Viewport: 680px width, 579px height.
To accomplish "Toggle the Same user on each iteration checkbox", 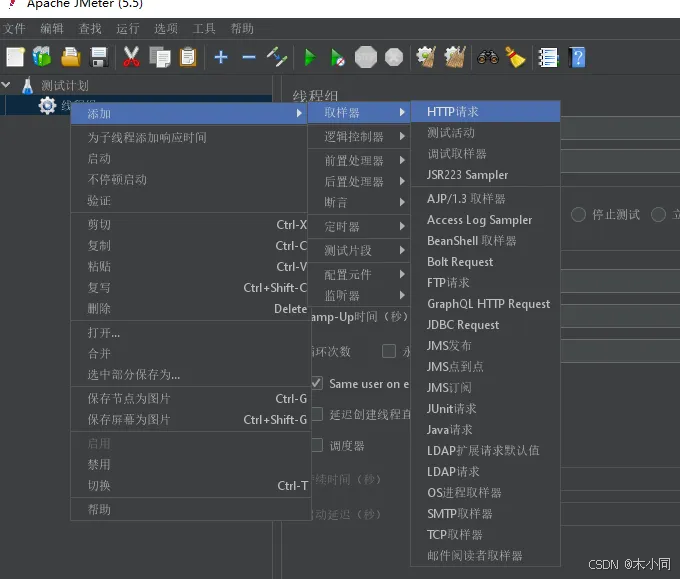I will point(317,383).
